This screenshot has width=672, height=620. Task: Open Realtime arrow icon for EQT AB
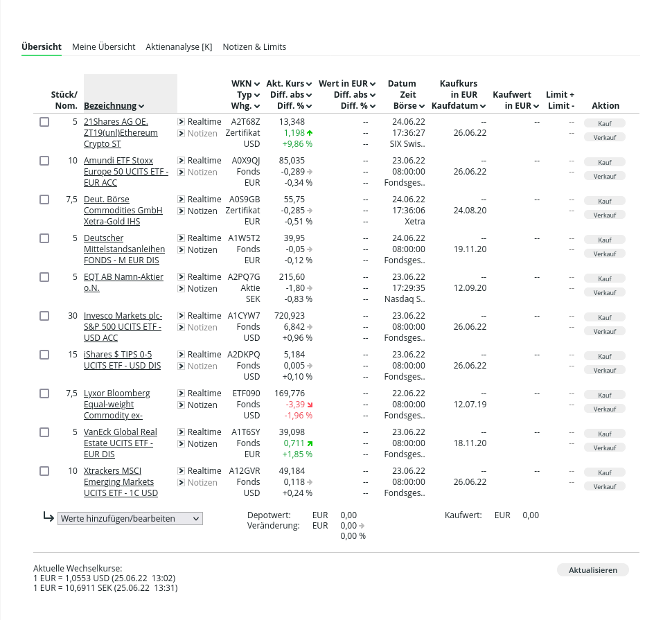[182, 277]
